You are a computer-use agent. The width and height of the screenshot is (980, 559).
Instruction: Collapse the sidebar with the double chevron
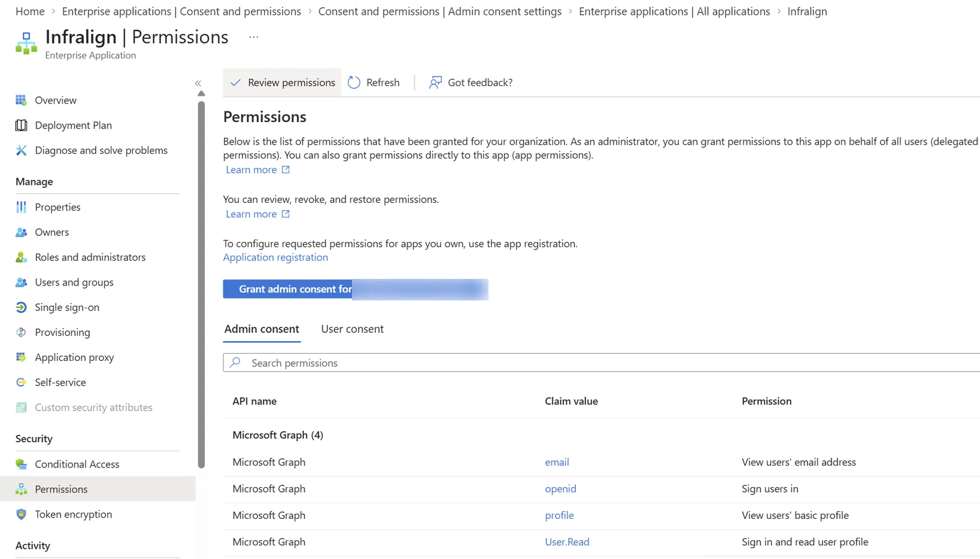tap(198, 83)
